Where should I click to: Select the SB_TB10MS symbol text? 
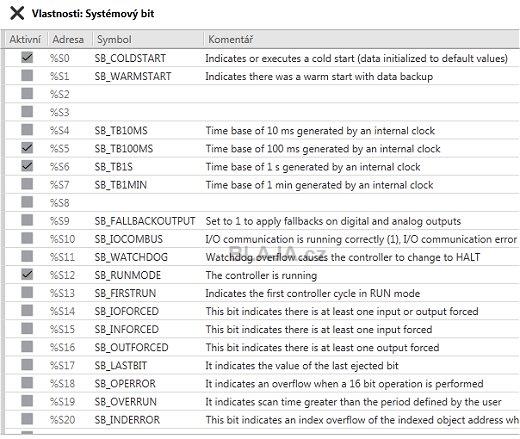121,130
